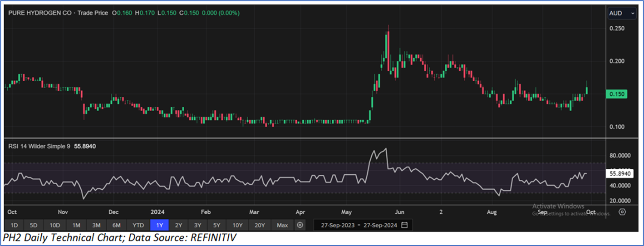Open the range settings gear beside Max

tap(300, 225)
